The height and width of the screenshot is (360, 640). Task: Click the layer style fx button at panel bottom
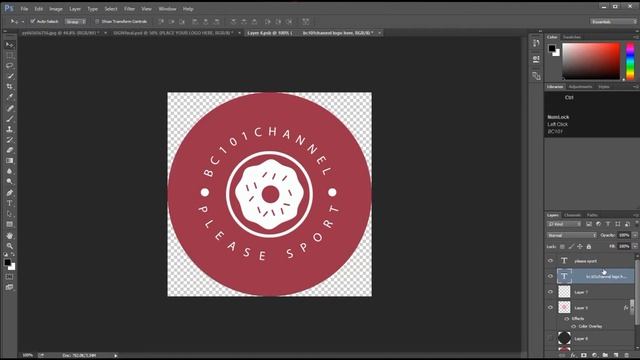coord(573,356)
